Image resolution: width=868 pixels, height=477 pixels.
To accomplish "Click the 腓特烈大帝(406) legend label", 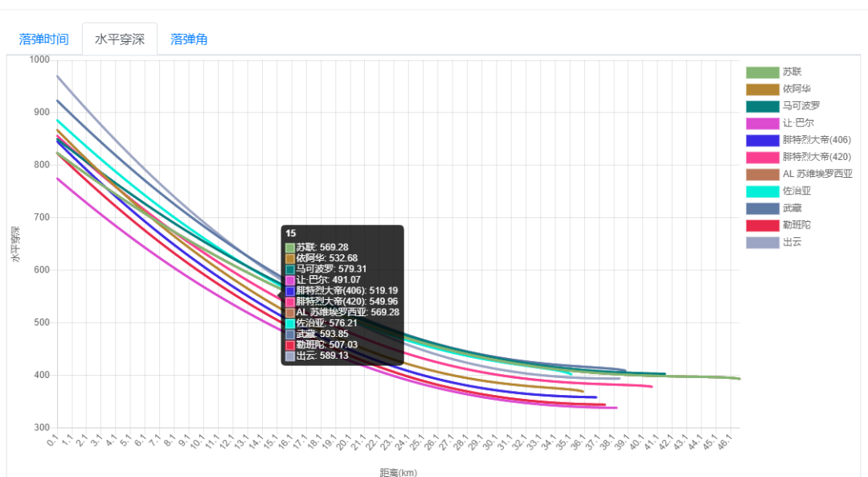I will [x=817, y=140].
